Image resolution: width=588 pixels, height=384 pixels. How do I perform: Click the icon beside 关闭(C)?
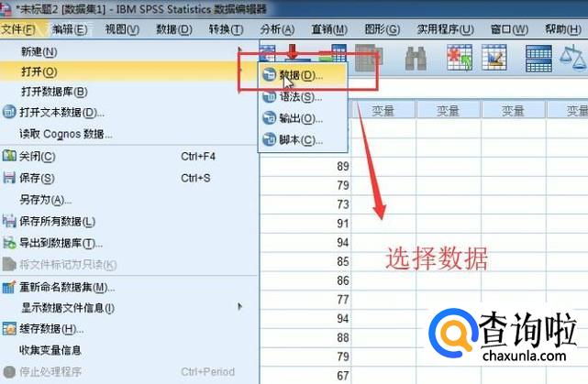click(x=9, y=156)
